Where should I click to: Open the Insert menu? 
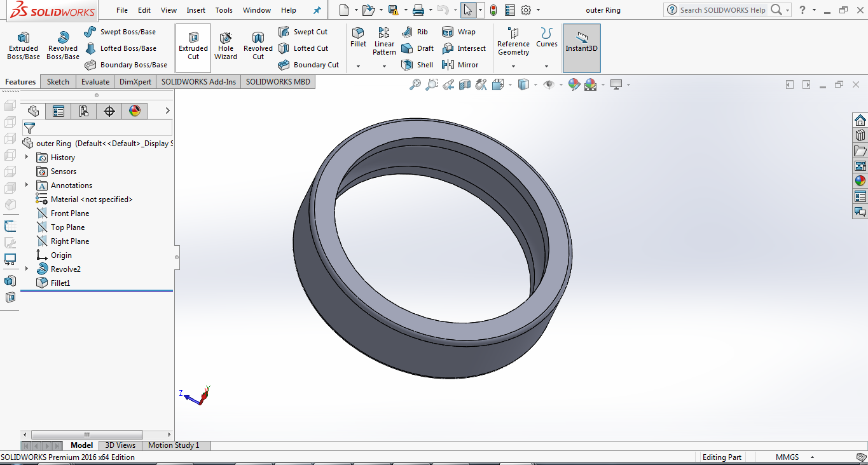196,10
